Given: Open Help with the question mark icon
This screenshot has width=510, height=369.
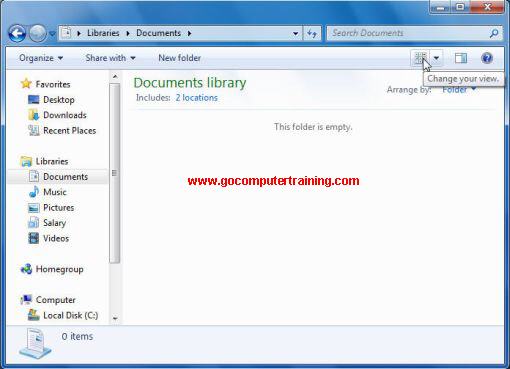Looking at the screenshot, I should coord(487,58).
